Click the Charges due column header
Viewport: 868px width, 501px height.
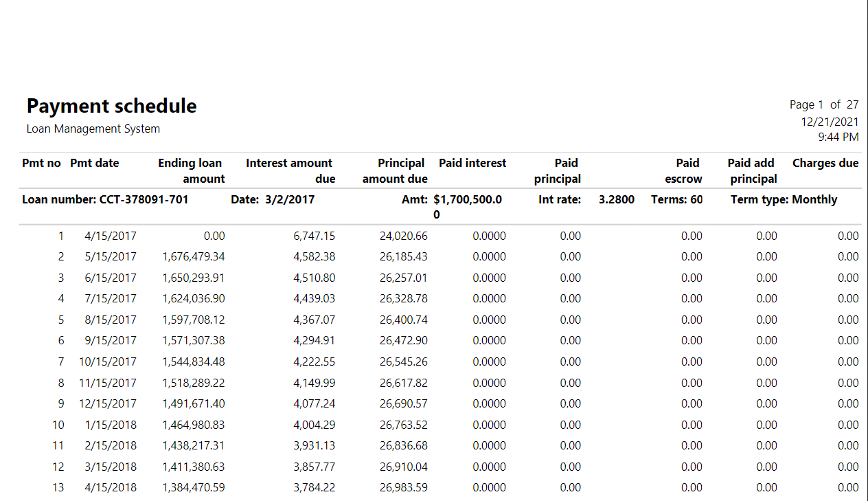point(824,163)
